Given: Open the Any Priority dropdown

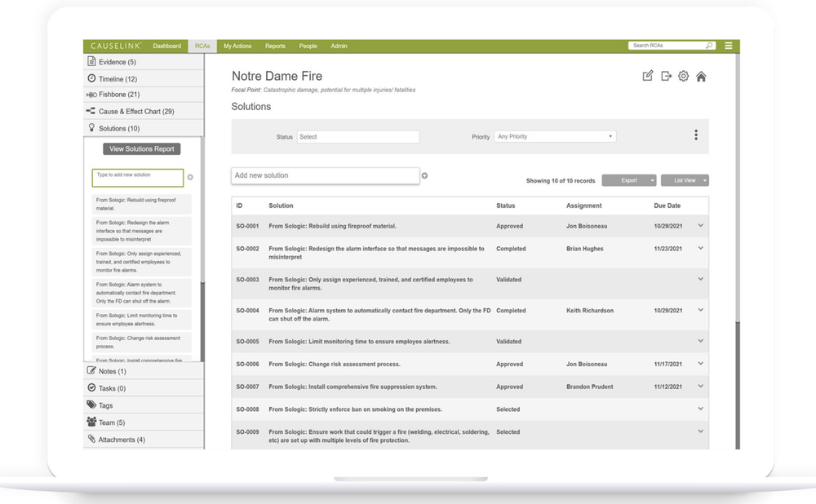Looking at the screenshot, I should tap(555, 136).
